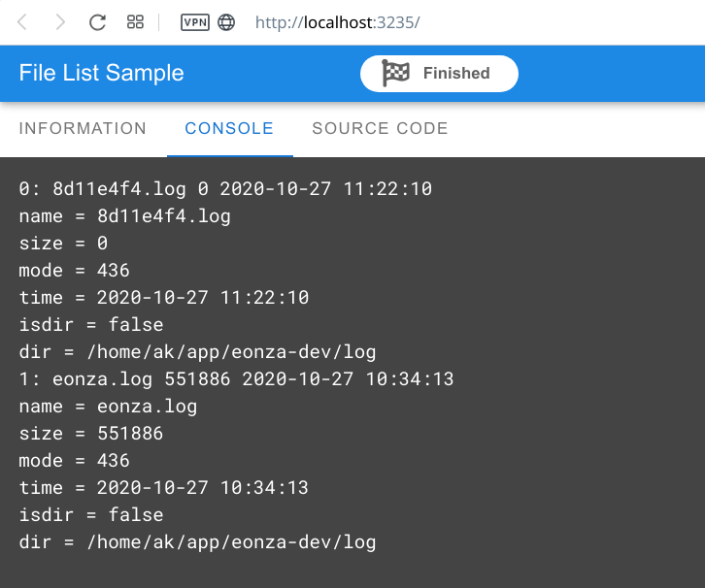Click the line '0: 8d11e4f4.log 0 2020-10-27 11:22:10'
The width and height of the screenshot is (705, 588).
coord(225,188)
